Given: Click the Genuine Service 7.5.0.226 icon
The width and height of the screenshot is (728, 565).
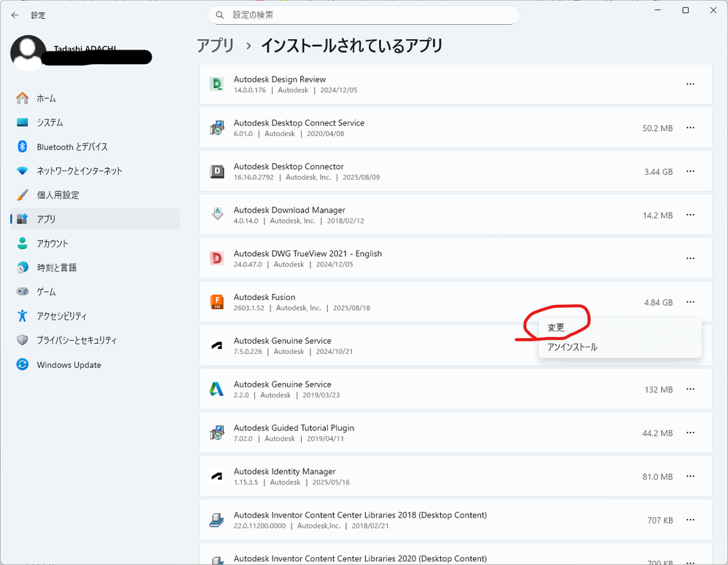Looking at the screenshot, I should 217,346.
